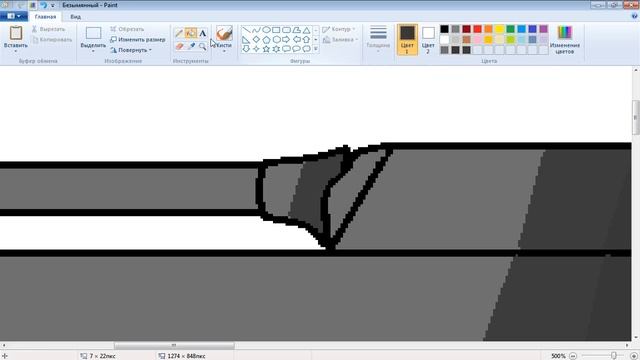Pick the Four-point star shape
The height and width of the screenshot is (360, 640).
coord(256,49)
